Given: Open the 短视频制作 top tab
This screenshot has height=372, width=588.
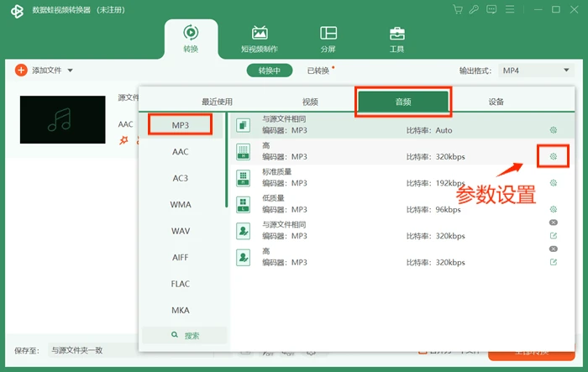Looking at the screenshot, I should (x=259, y=39).
